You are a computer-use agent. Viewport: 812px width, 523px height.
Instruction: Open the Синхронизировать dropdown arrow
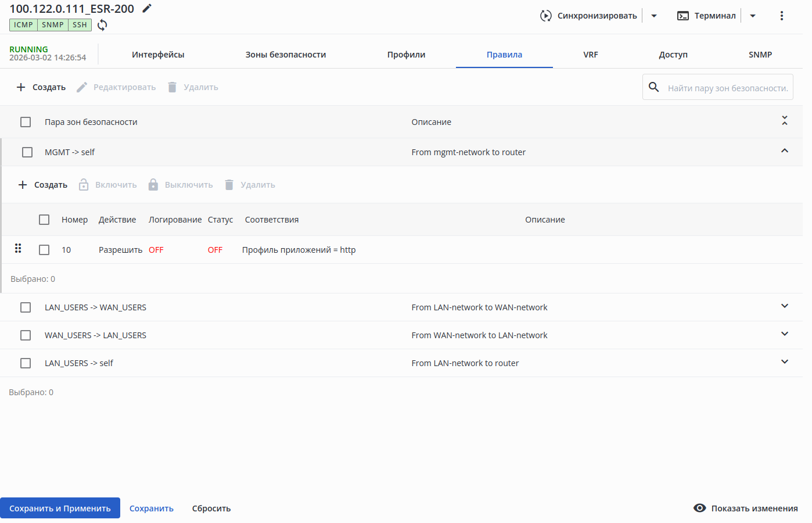tap(654, 16)
